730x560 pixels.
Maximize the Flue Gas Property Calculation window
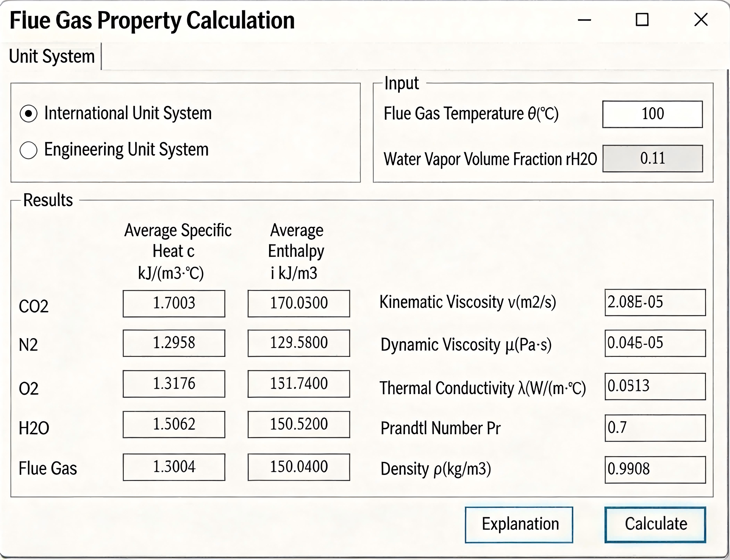[x=642, y=20]
